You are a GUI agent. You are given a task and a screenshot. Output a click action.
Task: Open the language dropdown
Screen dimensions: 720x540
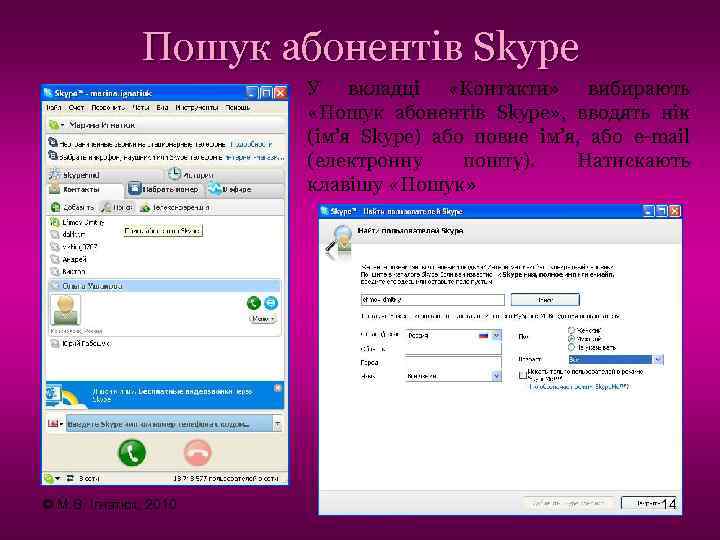click(453, 376)
